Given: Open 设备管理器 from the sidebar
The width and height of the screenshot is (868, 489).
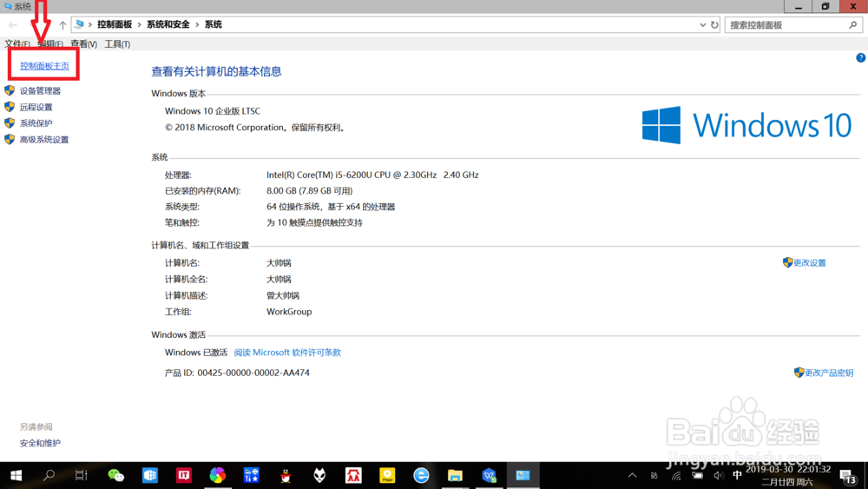Looking at the screenshot, I should pyautogui.click(x=40, y=91).
